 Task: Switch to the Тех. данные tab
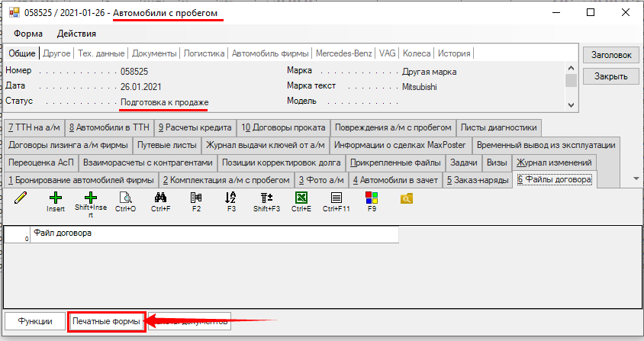pyautogui.click(x=101, y=53)
